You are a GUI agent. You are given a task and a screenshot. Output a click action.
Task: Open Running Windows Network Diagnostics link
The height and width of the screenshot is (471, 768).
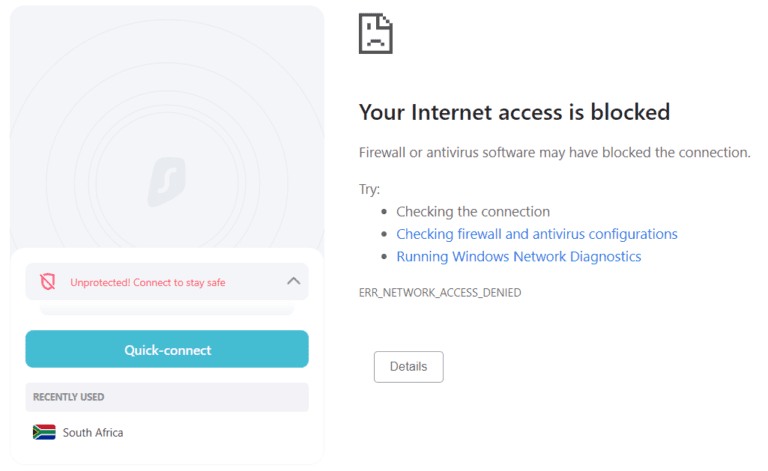(518, 257)
